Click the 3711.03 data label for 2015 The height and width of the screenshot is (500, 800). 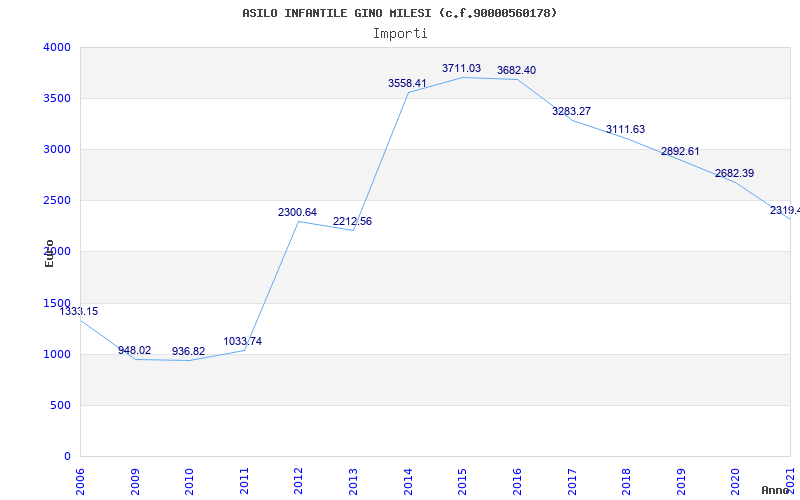coord(461,69)
